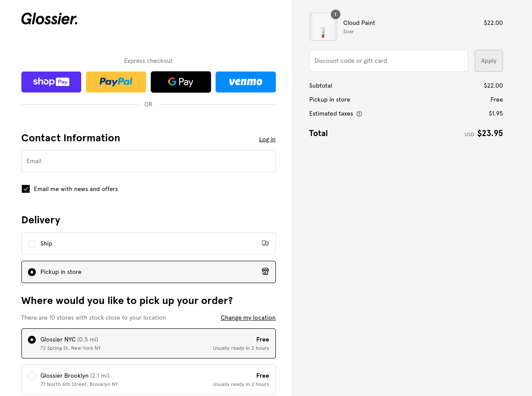This screenshot has height=396, width=532.
Task: Select Google Pay express checkout
Action: coord(181,82)
